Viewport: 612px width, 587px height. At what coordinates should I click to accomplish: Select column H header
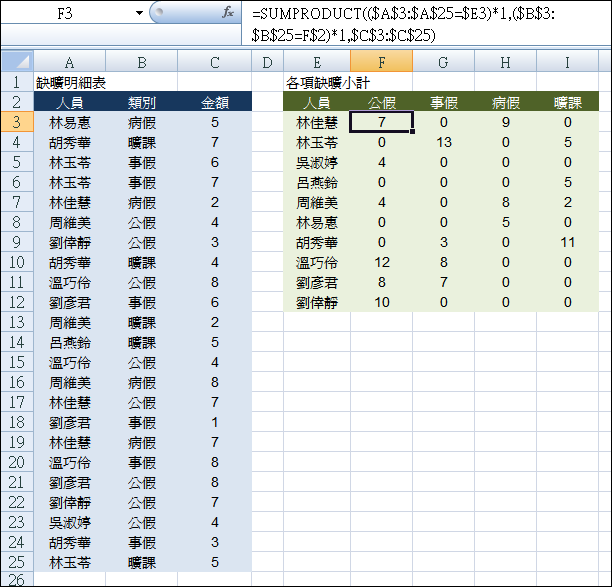click(505, 62)
